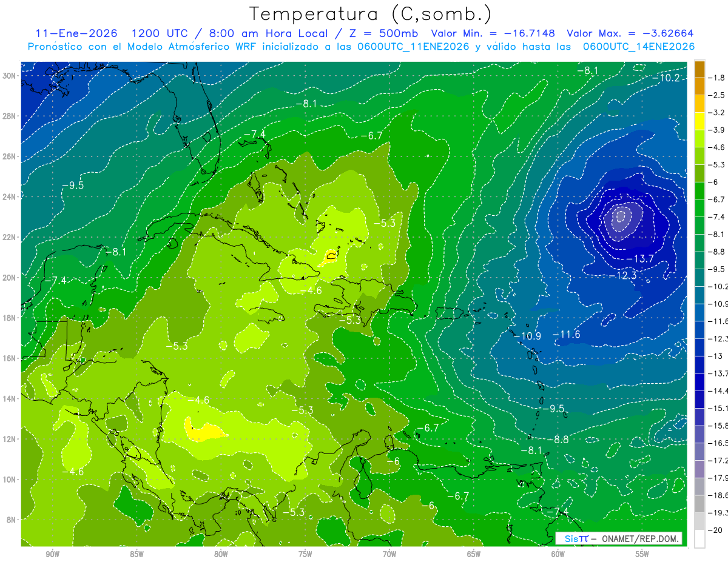The width and height of the screenshot is (728, 562).
Task: Click the -3.2 color bar label
Action: (716, 113)
